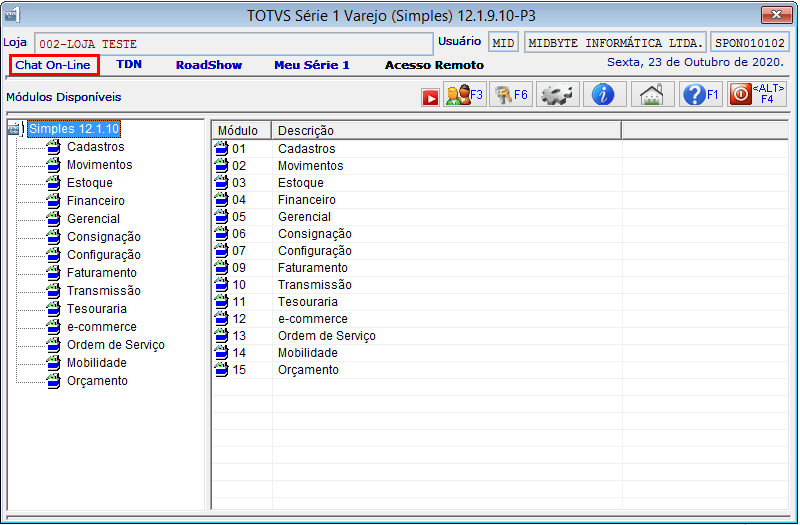Select the e-commerce row in module list

click(x=500, y=319)
